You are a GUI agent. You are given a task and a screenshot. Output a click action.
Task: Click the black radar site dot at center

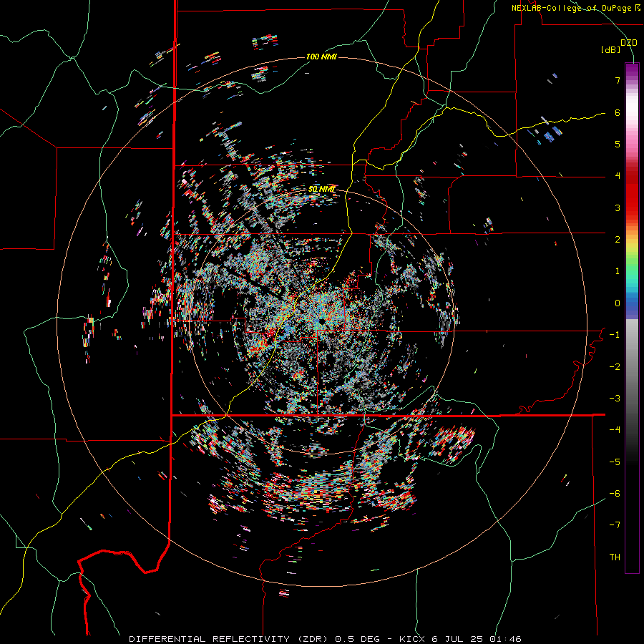[x=321, y=321]
